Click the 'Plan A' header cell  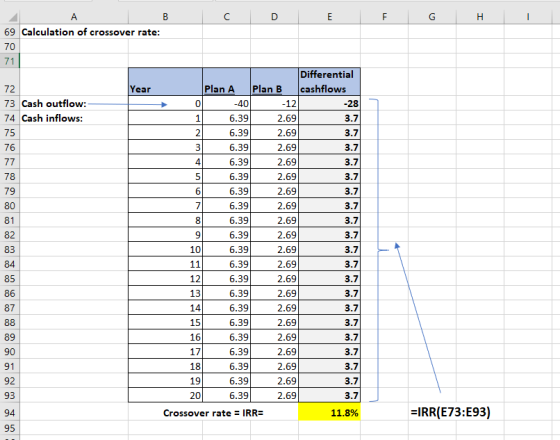[226, 82]
